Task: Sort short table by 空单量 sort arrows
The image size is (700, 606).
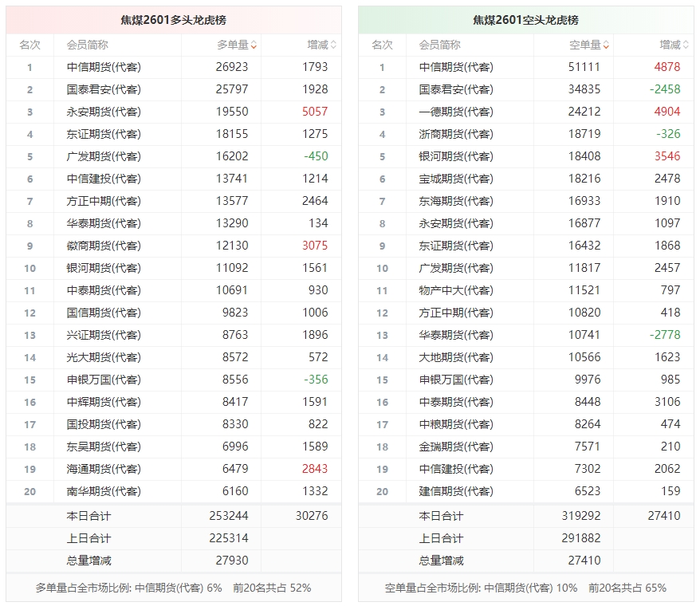Action: 606,45
